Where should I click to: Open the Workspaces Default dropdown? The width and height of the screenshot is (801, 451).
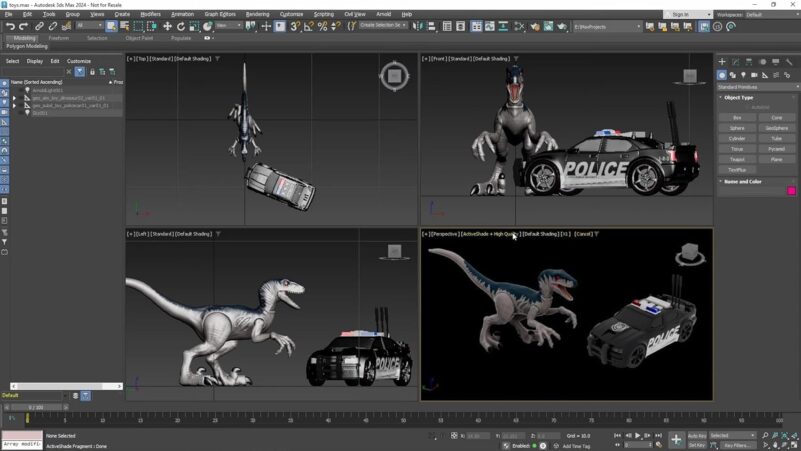point(772,14)
